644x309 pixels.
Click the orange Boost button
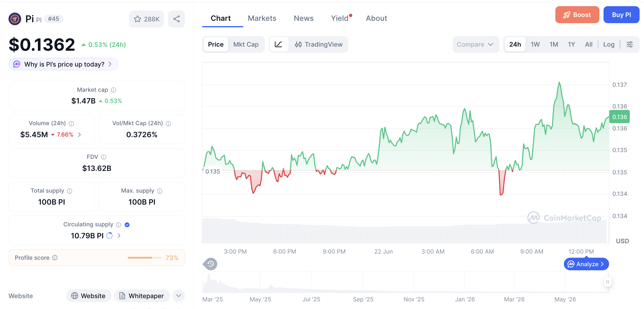tap(577, 15)
